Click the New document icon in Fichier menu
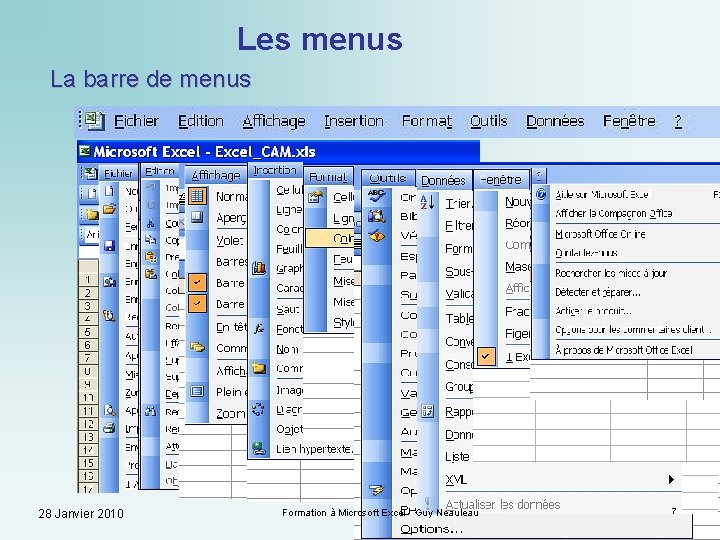This screenshot has width=720, height=540. pyautogui.click(x=109, y=190)
